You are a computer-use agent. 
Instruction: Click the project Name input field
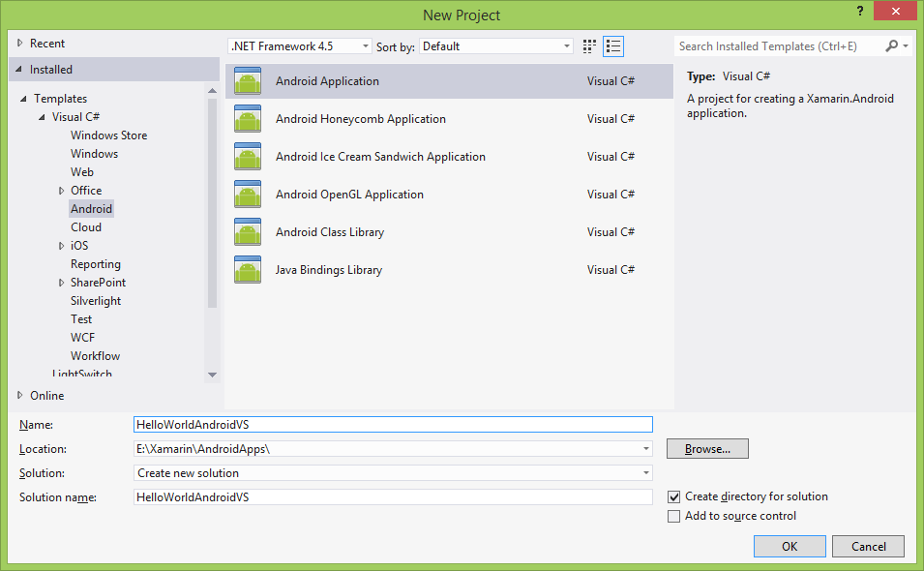pos(393,425)
